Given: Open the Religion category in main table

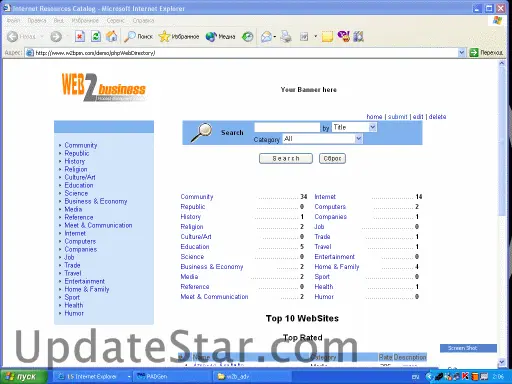Looking at the screenshot, I should 192,227.
